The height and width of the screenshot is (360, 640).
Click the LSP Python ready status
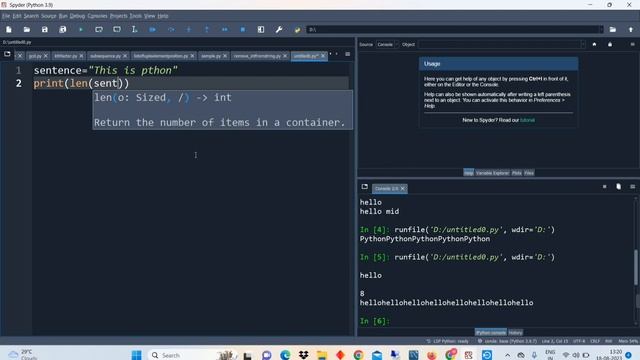447,341
